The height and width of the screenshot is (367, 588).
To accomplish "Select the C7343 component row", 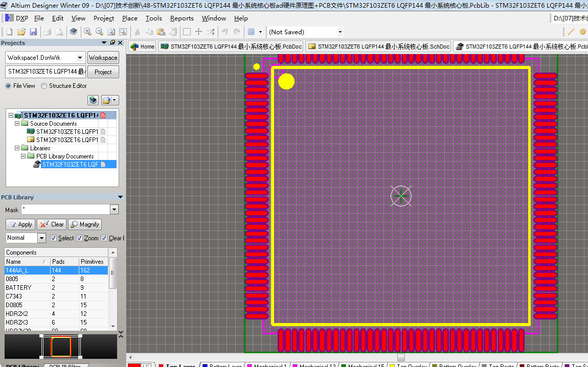I will click(56, 296).
